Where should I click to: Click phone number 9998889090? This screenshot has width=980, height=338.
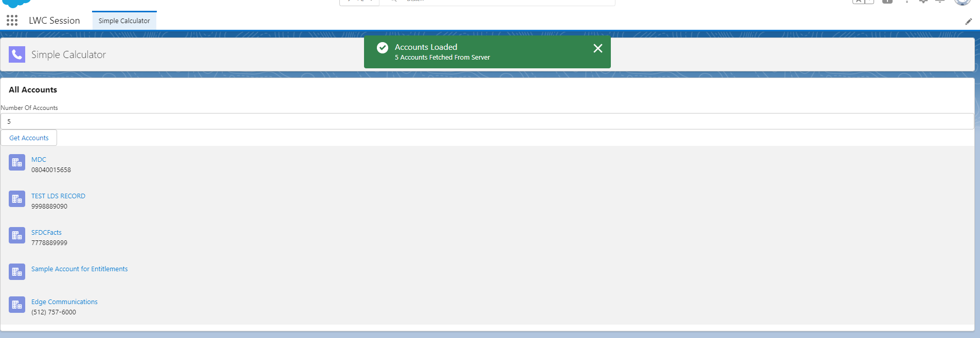tap(49, 206)
